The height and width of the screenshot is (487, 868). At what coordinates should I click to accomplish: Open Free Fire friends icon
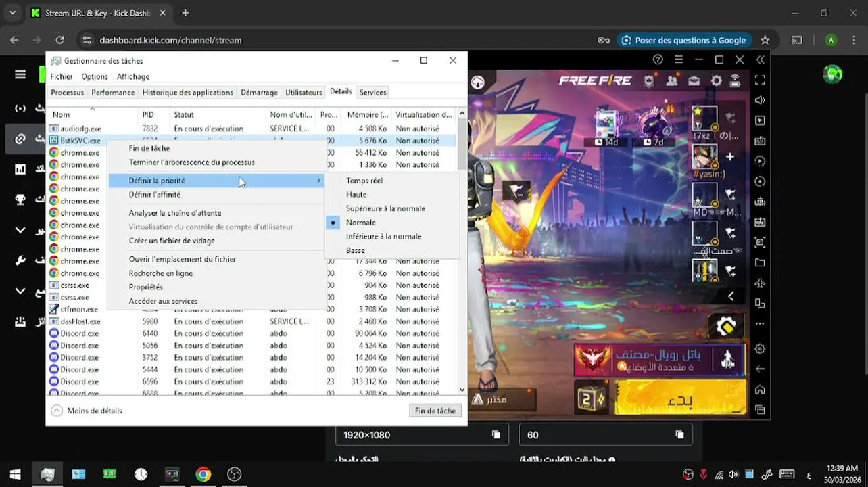coord(672,81)
